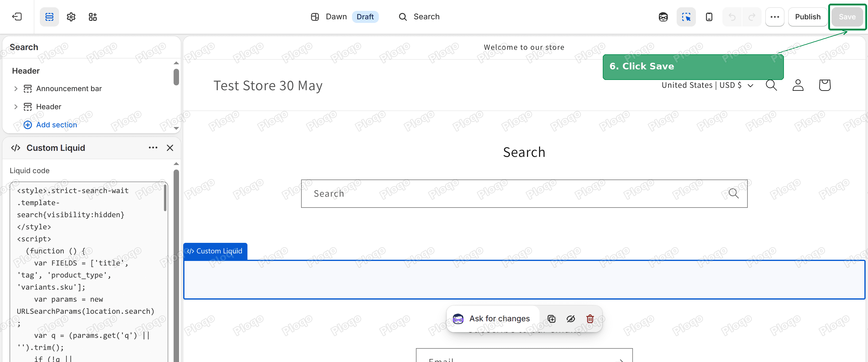Image resolution: width=868 pixels, height=362 pixels.
Task: Click the exit editor back icon
Action: coord(17,17)
